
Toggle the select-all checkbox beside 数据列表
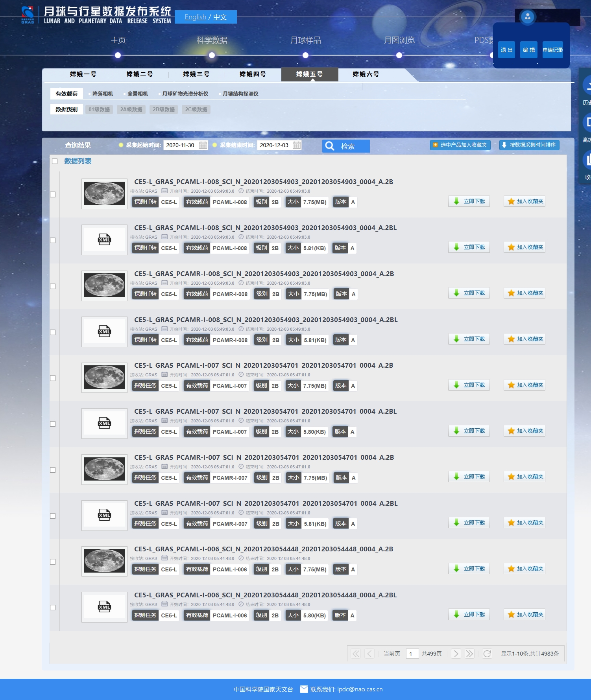(x=55, y=161)
